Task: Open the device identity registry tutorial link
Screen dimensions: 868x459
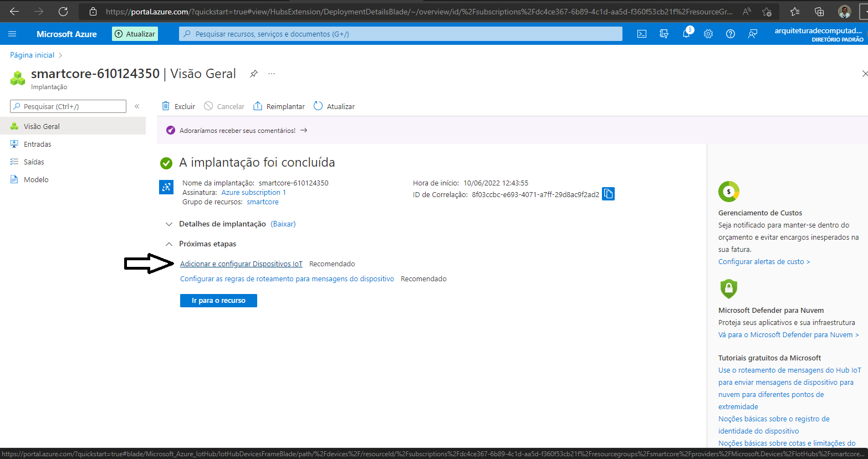Action: point(774,425)
